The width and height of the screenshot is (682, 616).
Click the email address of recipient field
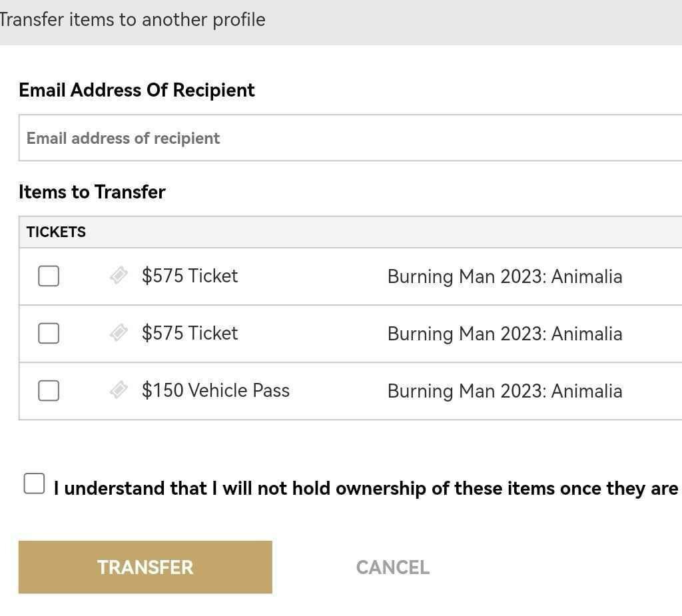350,138
